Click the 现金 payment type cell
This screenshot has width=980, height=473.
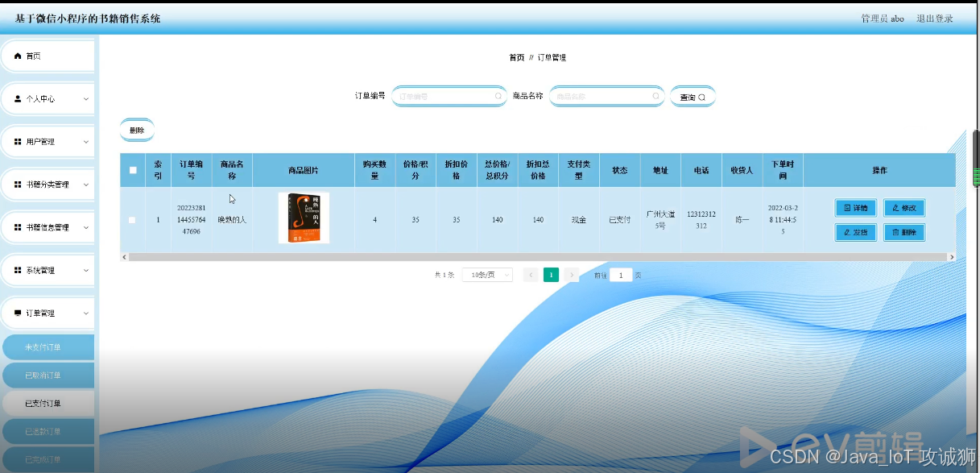pos(579,219)
